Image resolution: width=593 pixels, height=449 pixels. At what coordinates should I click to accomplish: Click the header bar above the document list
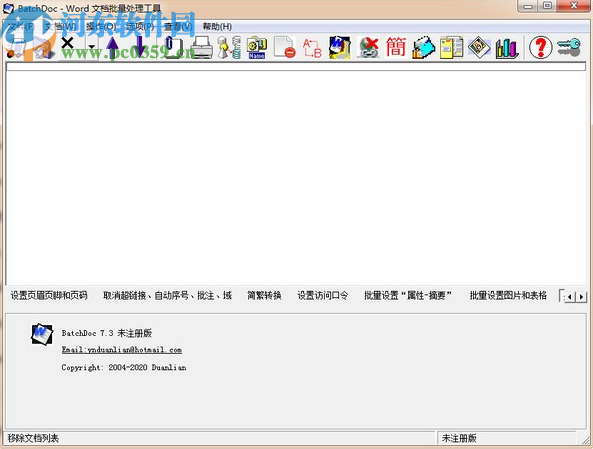(x=296, y=67)
